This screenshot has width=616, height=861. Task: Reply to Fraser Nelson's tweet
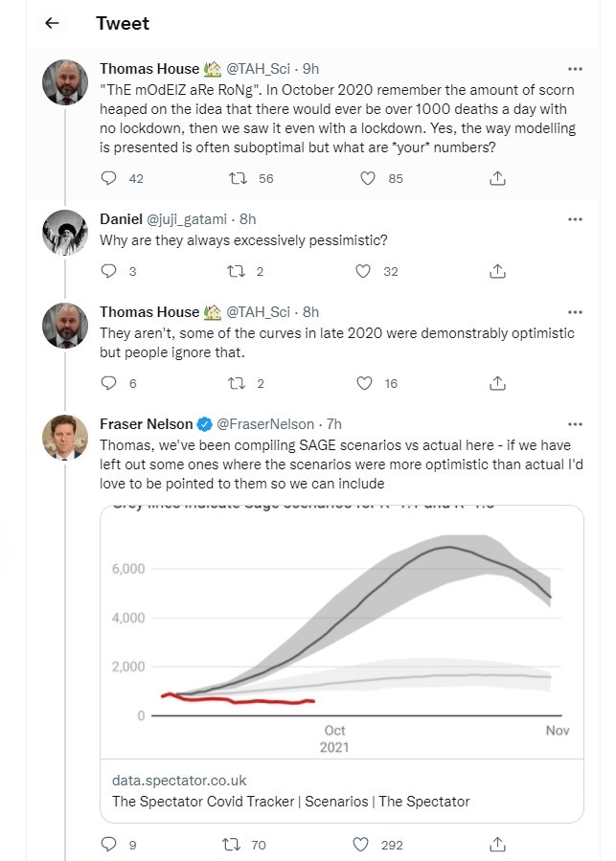[109, 845]
